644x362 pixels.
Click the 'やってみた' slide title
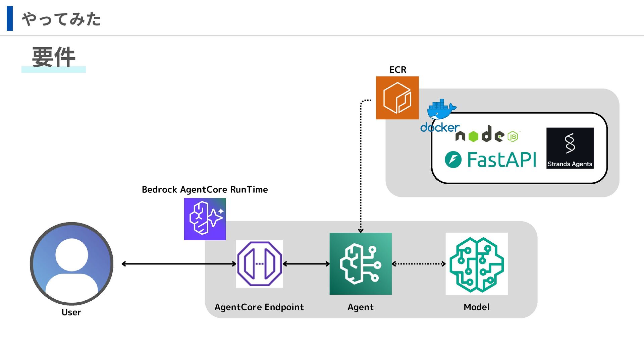61,19
